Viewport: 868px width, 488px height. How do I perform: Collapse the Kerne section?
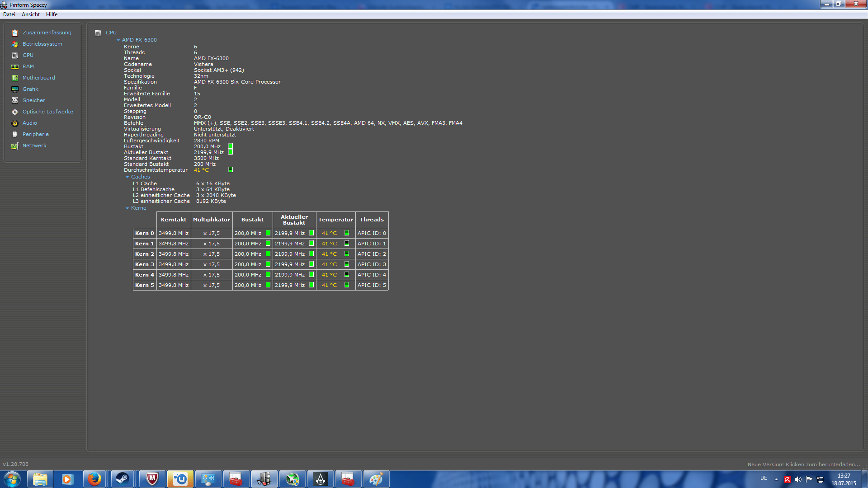[127, 208]
